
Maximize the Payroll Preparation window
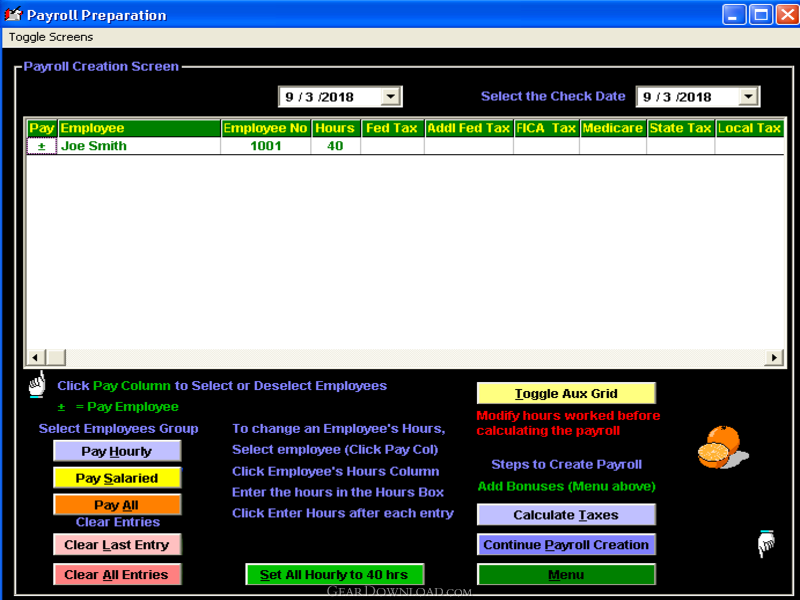pos(761,14)
